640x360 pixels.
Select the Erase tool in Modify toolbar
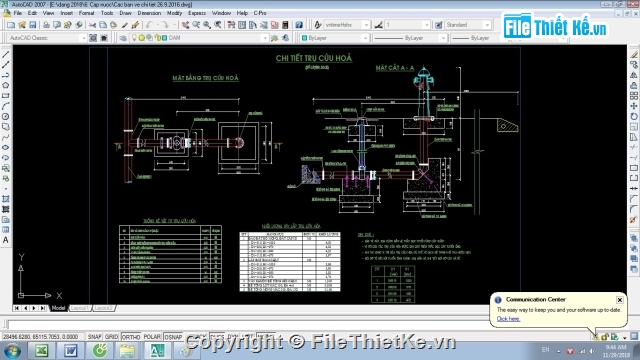coord(633,54)
